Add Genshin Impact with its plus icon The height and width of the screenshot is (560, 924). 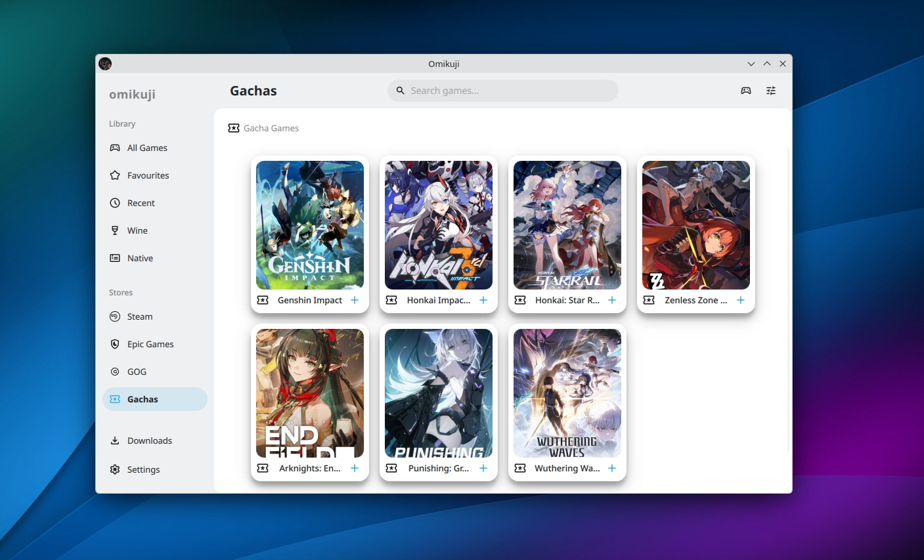coord(355,300)
